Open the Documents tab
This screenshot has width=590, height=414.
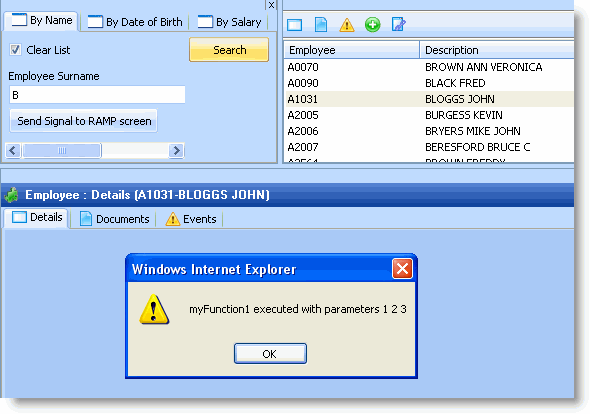[x=114, y=219]
